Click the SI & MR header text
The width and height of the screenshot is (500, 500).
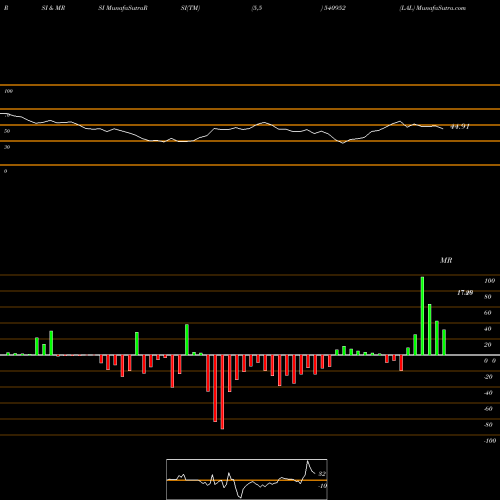tap(53, 8)
